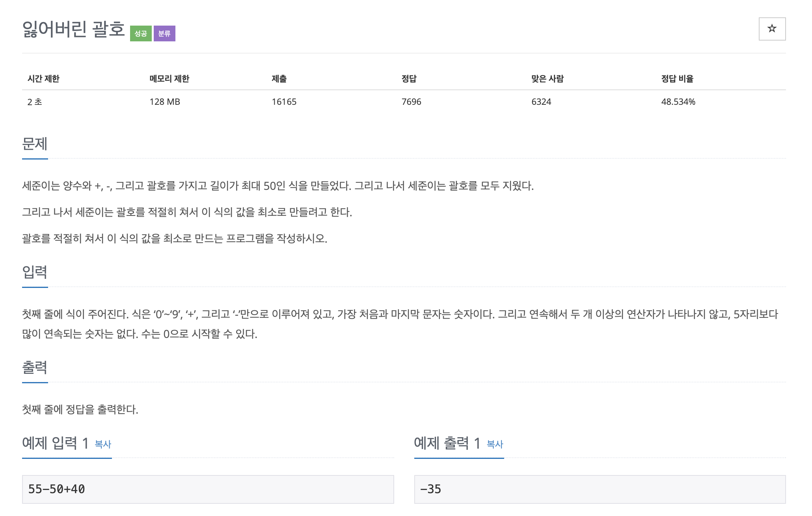Screen dimensions: 812x516
Task: Click the 메모리 제한 column header
Action: click(x=169, y=79)
